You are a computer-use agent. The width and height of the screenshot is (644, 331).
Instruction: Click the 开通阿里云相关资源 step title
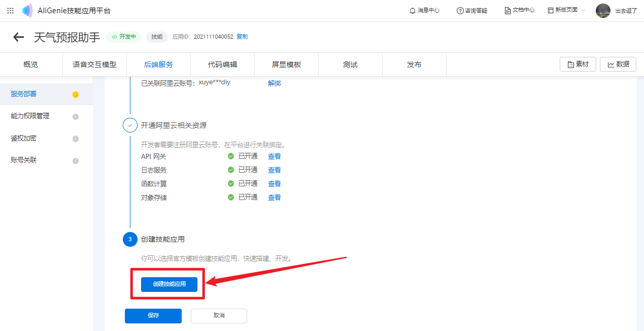174,125
